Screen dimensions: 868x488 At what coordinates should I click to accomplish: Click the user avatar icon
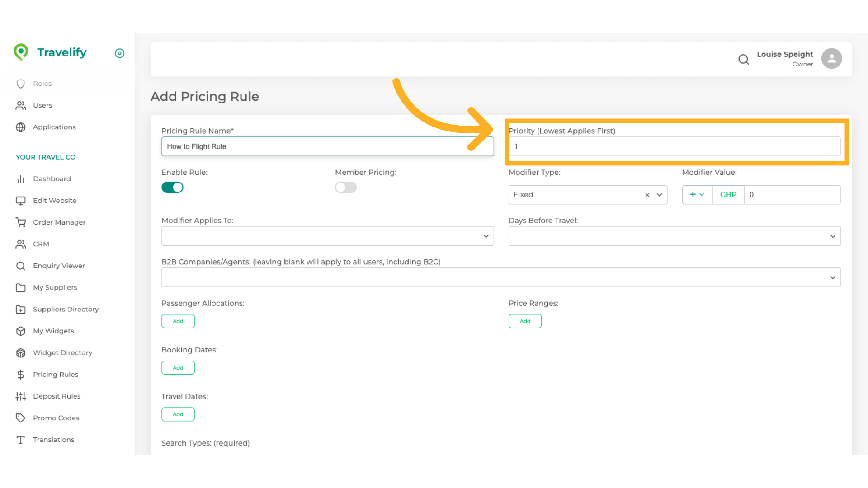tap(831, 59)
